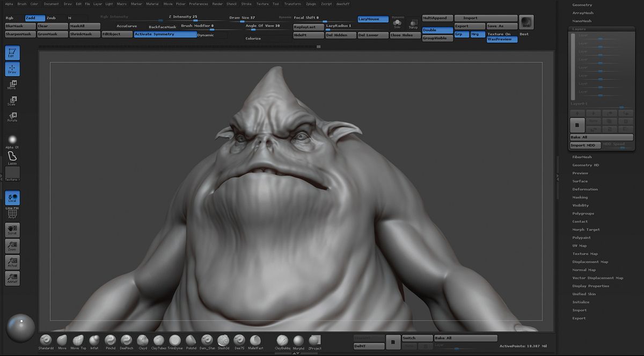The height and width of the screenshot is (356, 644).
Task: Click the Bake All button
Action: [x=601, y=137]
